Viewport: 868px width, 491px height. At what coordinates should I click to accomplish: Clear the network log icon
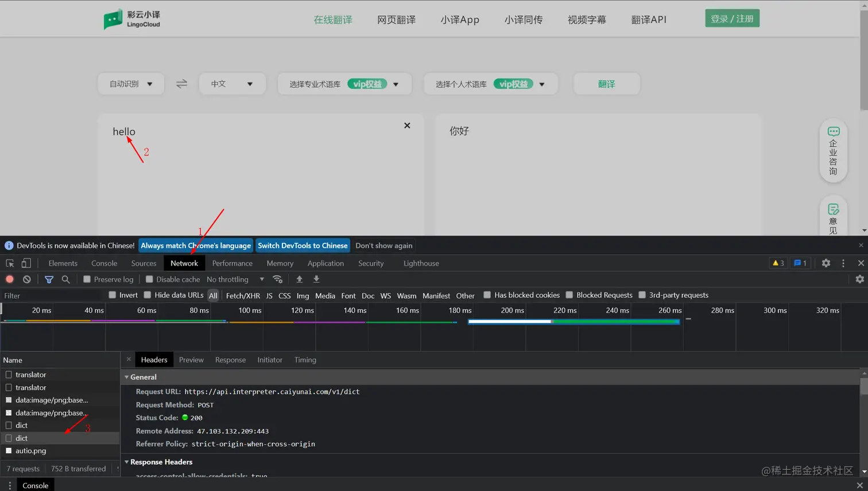[27, 279]
